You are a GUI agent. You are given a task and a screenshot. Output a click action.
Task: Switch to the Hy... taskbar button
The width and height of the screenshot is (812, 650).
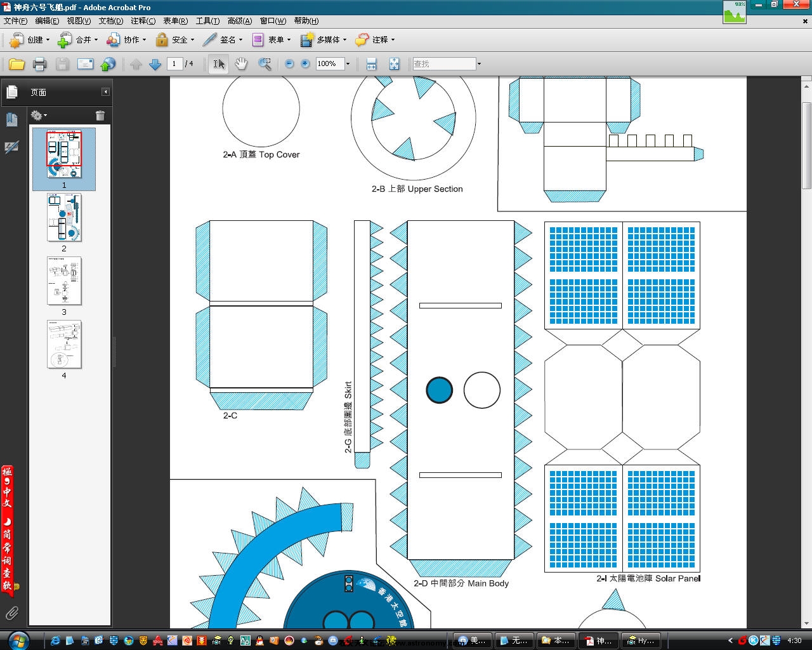click(641, 640)
